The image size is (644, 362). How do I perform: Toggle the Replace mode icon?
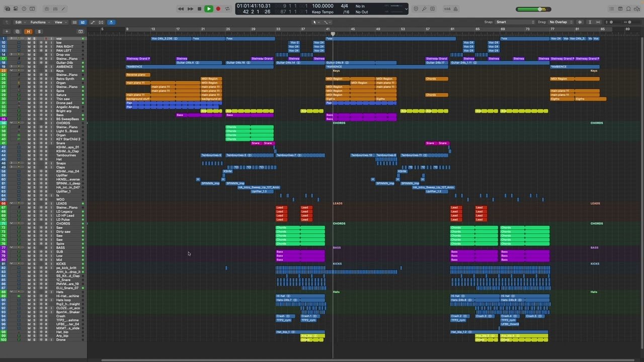click(416, 9)
